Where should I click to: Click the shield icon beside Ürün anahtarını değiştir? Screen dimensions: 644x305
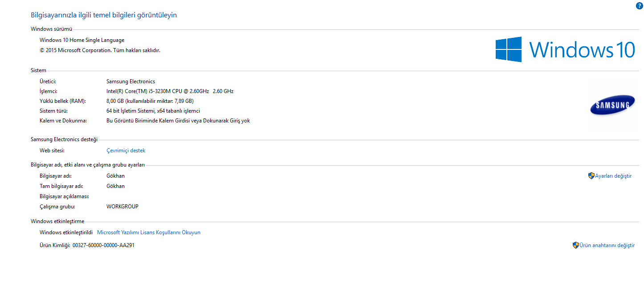coord(575,245)
